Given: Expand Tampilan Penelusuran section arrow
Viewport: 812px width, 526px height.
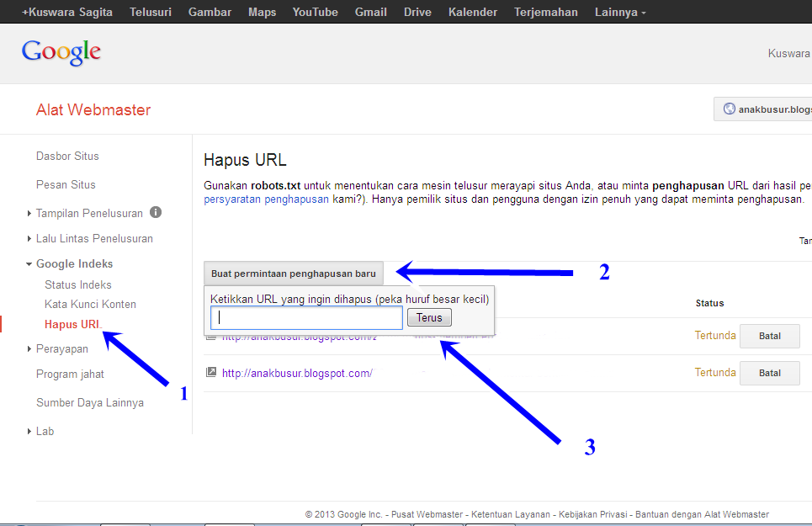Looking at the screenshot, I should click(x=29, y=213).
